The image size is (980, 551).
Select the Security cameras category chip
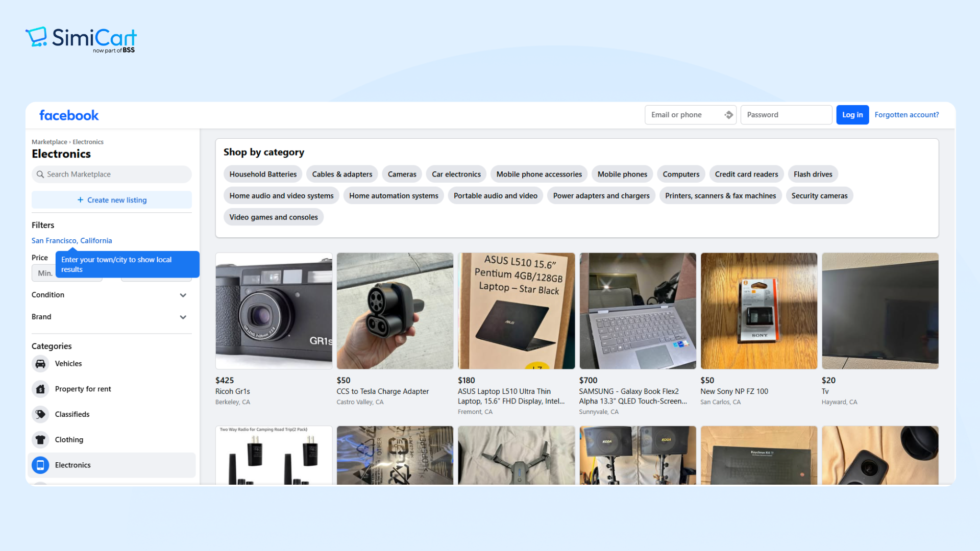819,196
